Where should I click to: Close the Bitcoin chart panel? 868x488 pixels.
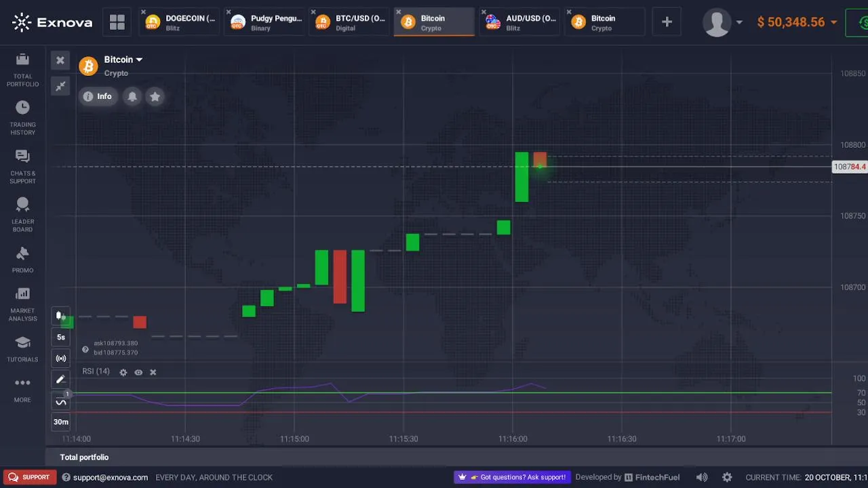pyautogui.click(x=60, y=61)
